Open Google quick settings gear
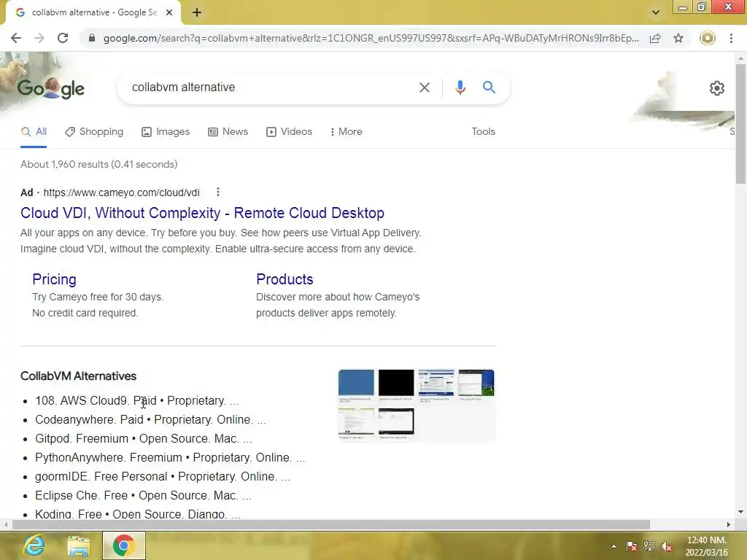The height and width of the screenshot is (560, 747). tap(717, 88)
